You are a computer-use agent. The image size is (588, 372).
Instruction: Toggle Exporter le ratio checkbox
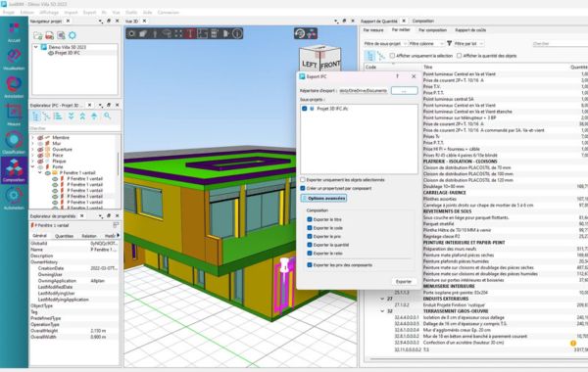tap(310, 254)
